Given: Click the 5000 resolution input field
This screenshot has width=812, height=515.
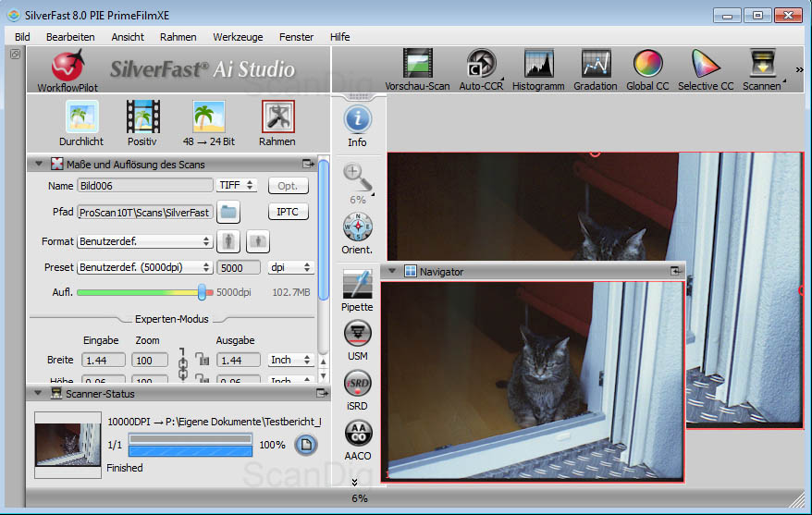Looking at the screenshot, I should click(x=239, y=267).
